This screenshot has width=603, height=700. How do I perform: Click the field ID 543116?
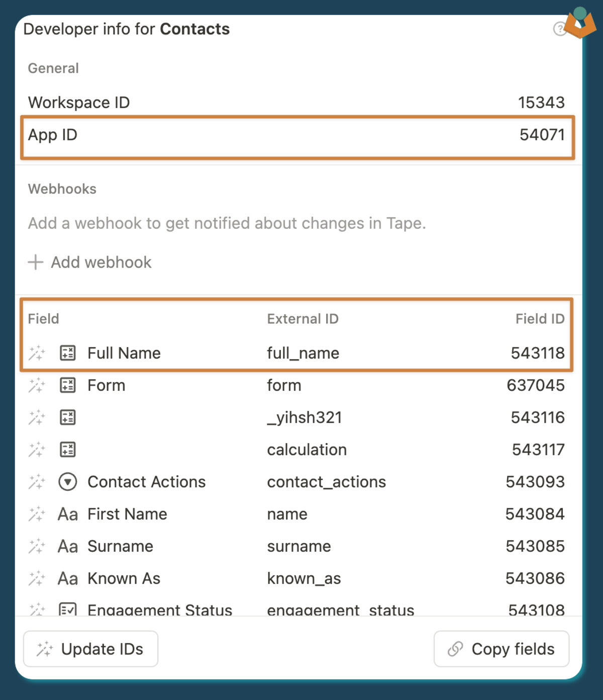pyautogui.click(x=538, y=417)
